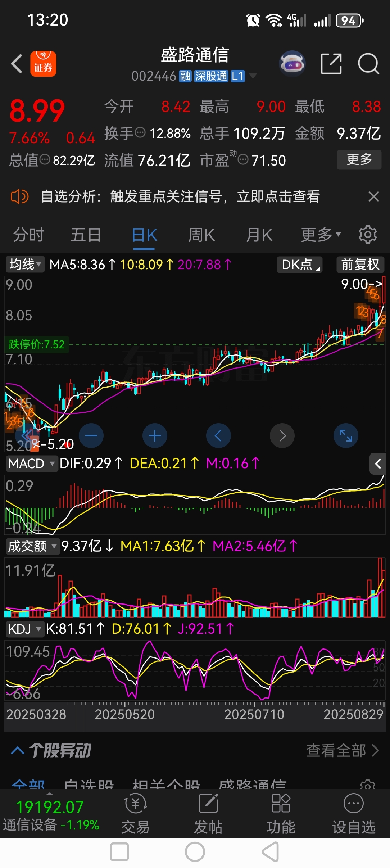
Task: Tap the 深股通 tag
Action: (x=211, y=76)
